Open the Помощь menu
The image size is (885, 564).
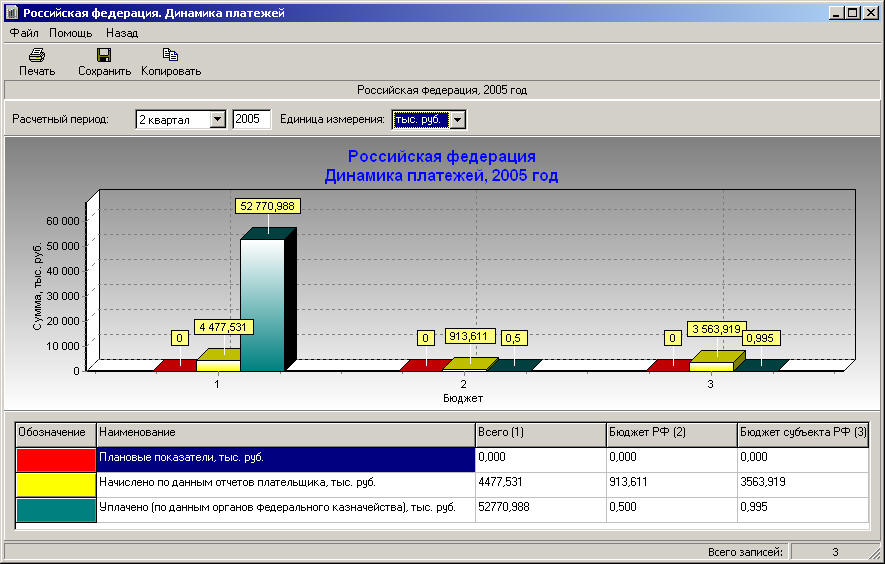click(70, 33)
